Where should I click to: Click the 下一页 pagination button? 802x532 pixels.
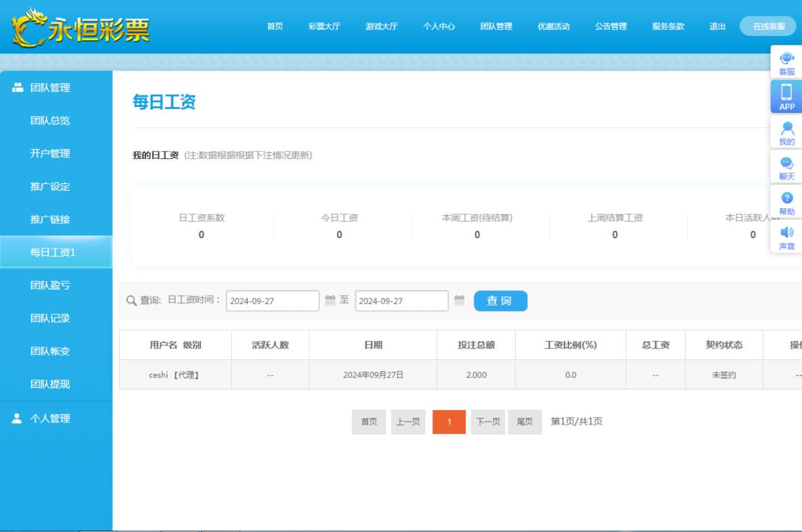488,422
